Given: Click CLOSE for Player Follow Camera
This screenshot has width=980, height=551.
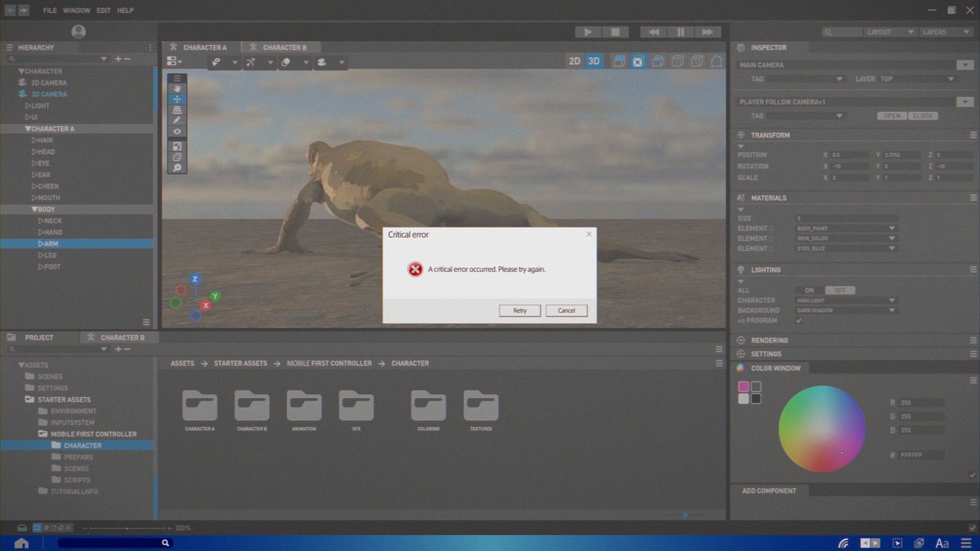Looking at the screenshot, I should coord(923,116).
